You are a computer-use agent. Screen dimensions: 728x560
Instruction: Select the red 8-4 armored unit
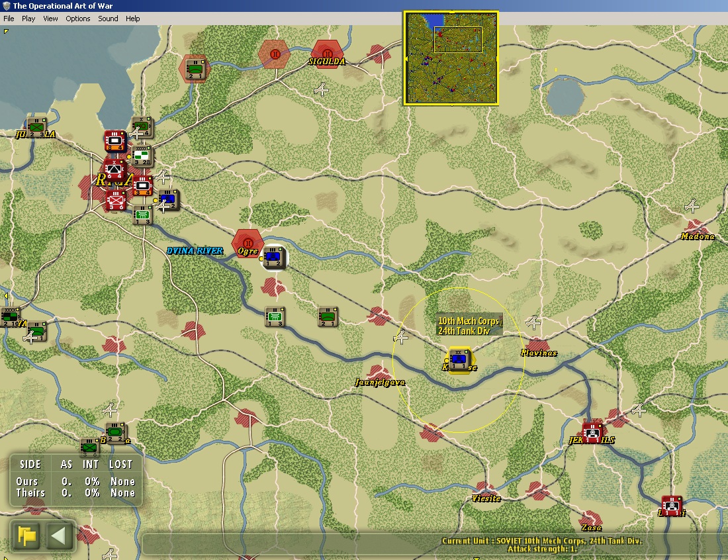(115, 141)
